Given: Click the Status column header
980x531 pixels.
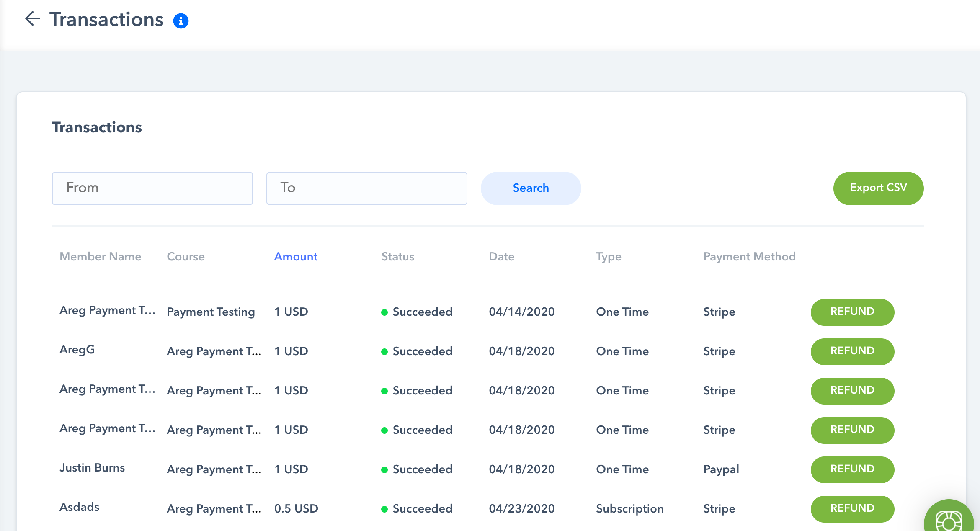Looking at the screenshot, I should click(x=398, y=256).
